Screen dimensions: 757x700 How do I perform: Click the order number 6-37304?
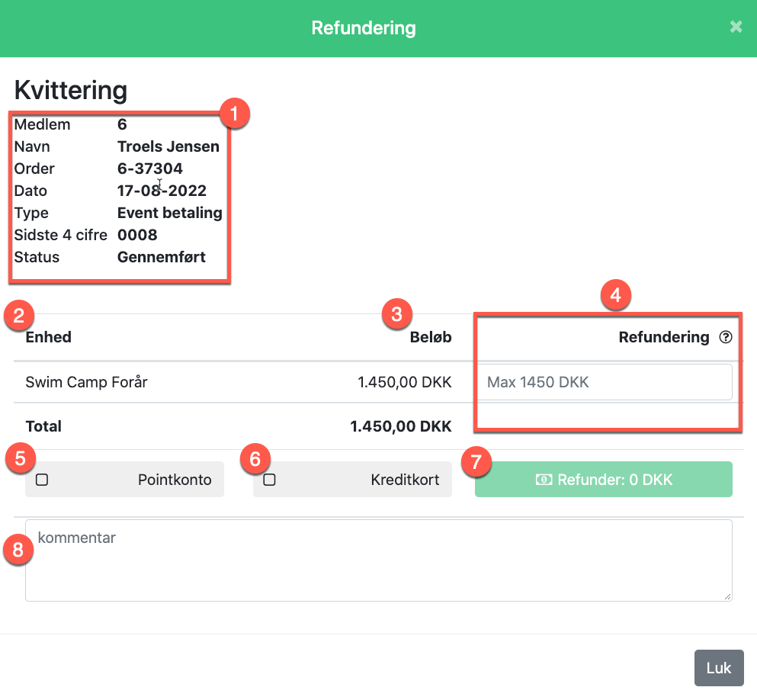coord(150,169)
